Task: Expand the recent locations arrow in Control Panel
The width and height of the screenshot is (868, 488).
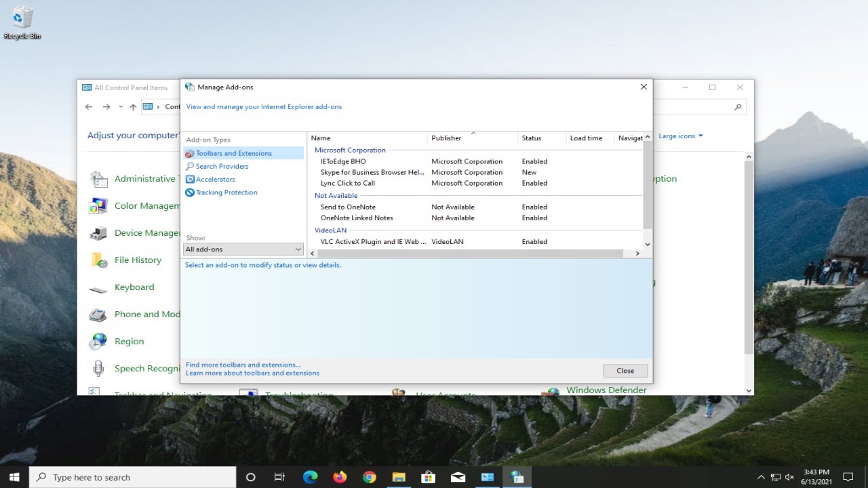Action: point(121,107)
